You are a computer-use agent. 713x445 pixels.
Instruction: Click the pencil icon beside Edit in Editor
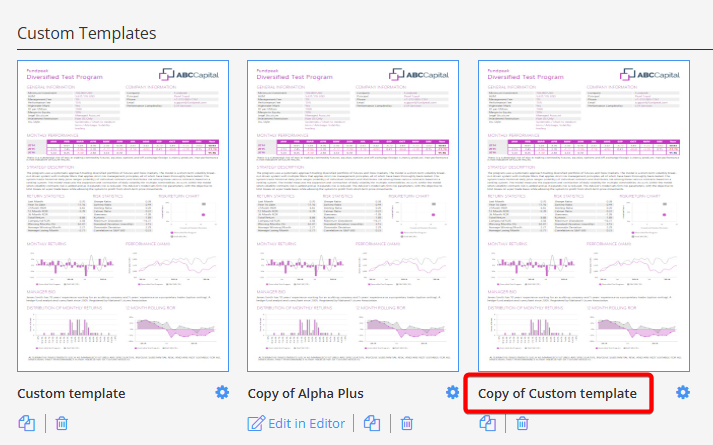pyautogui.click(x=257, y=423)
